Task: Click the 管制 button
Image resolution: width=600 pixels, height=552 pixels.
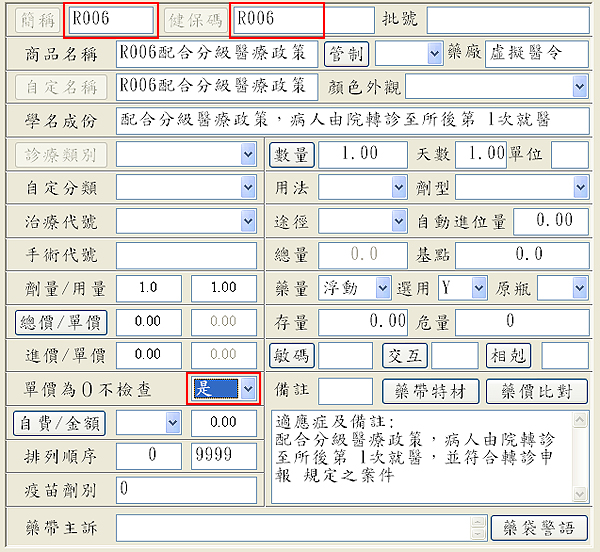Action: pos(348,53)
